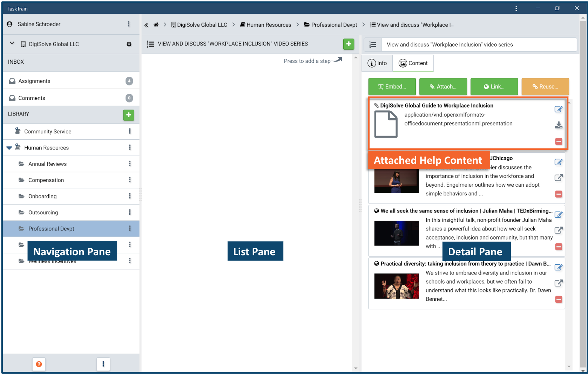Image resolution: width=588 pixels, height=374 pixels.
Task: Click the "DigiSolve Global Guide to Workplace Inclusion" title
Action: click(437, 105)
